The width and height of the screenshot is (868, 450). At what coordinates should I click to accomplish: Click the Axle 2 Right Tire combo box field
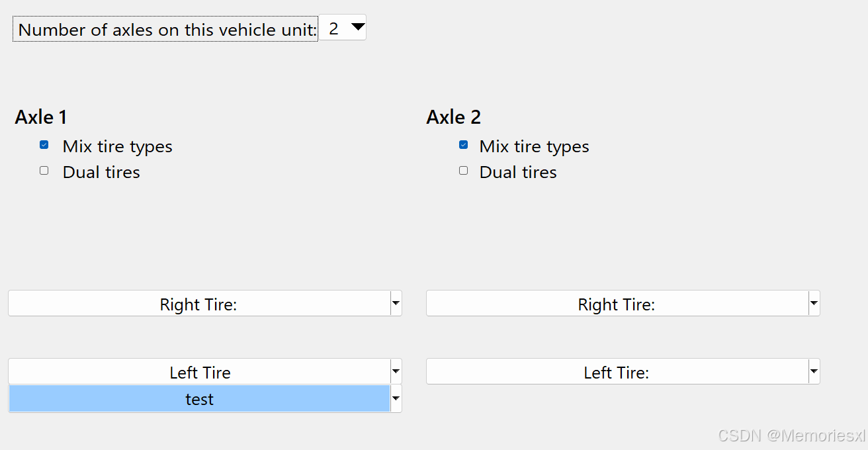[x=617, y=304]
